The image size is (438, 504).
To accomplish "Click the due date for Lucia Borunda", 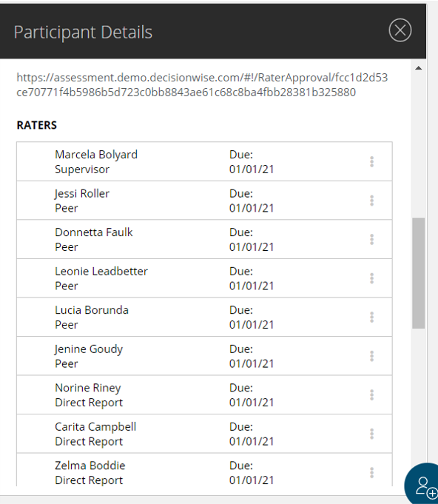I will [x=252, y=325].
